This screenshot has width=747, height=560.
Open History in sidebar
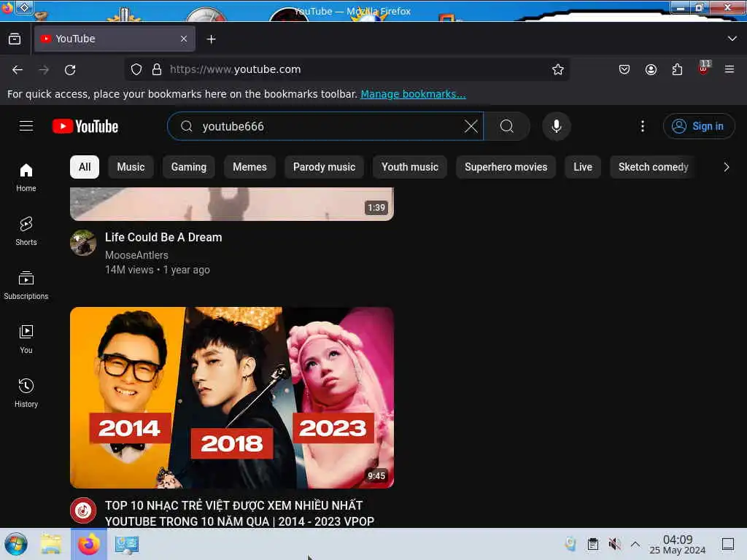pos(26,393)
